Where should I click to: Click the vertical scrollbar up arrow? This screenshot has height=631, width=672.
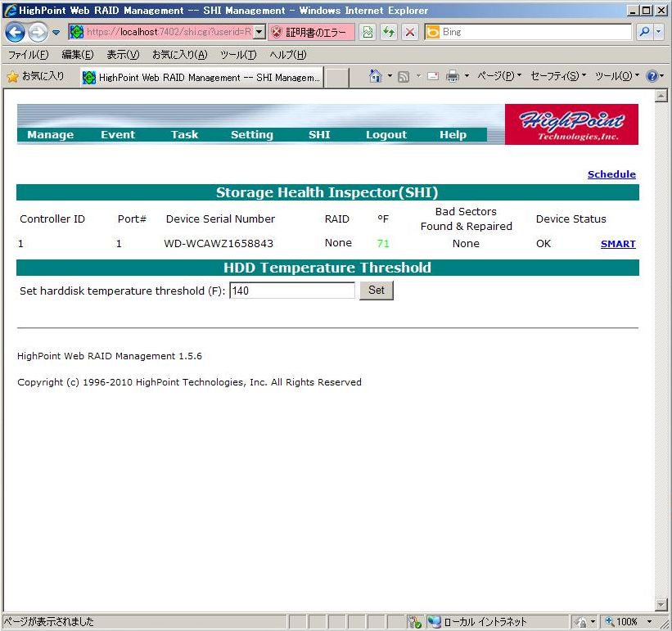click(661, 96)
